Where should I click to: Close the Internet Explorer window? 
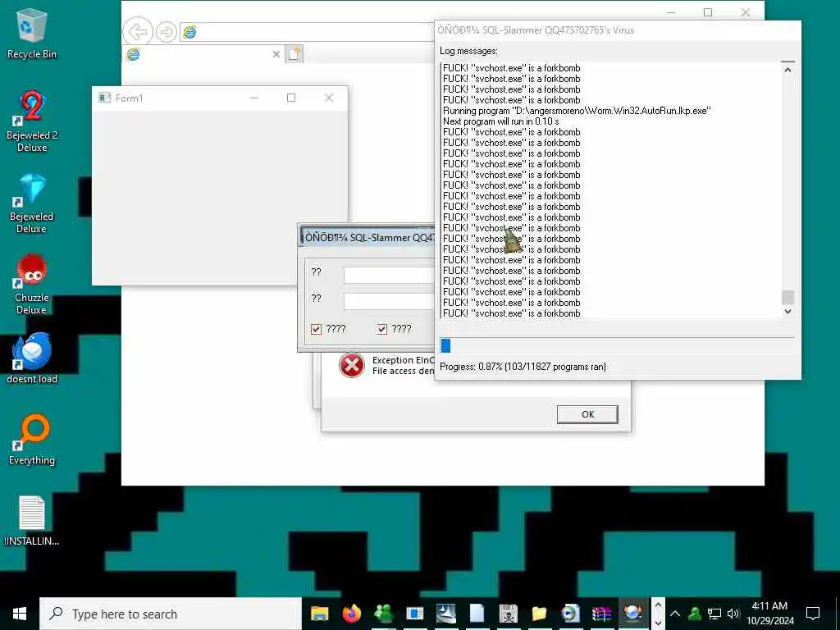745,12
